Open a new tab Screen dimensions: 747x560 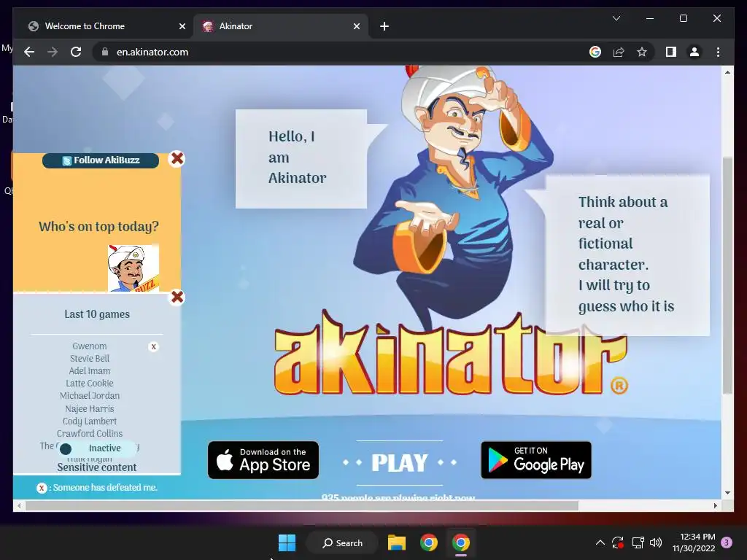[384, 26]
